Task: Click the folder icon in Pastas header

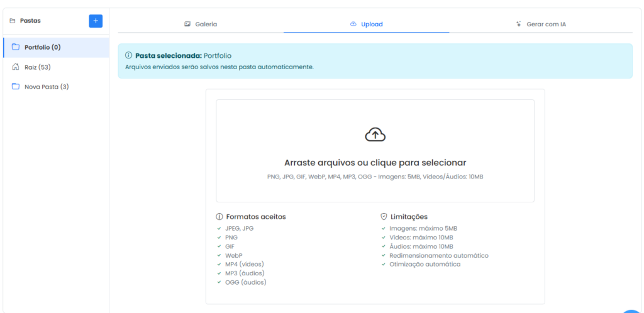Action: click(x=12, y=21)
